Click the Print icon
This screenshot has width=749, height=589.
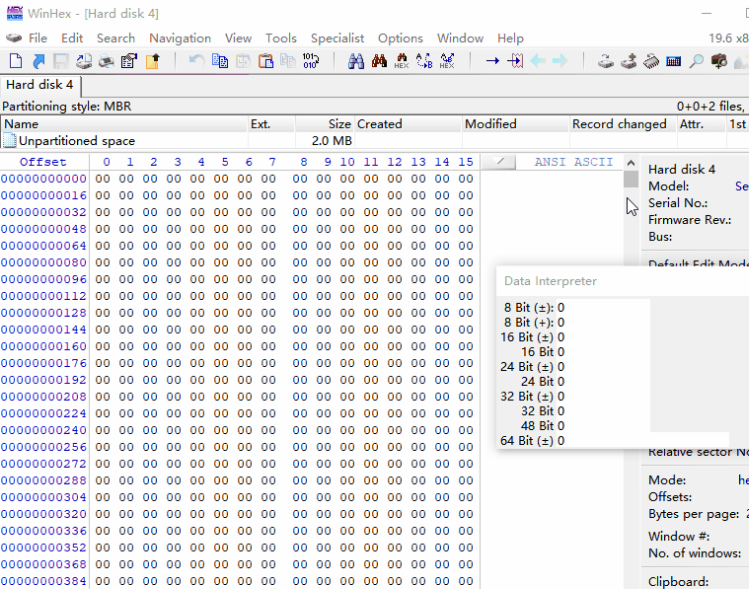[106, 61]
